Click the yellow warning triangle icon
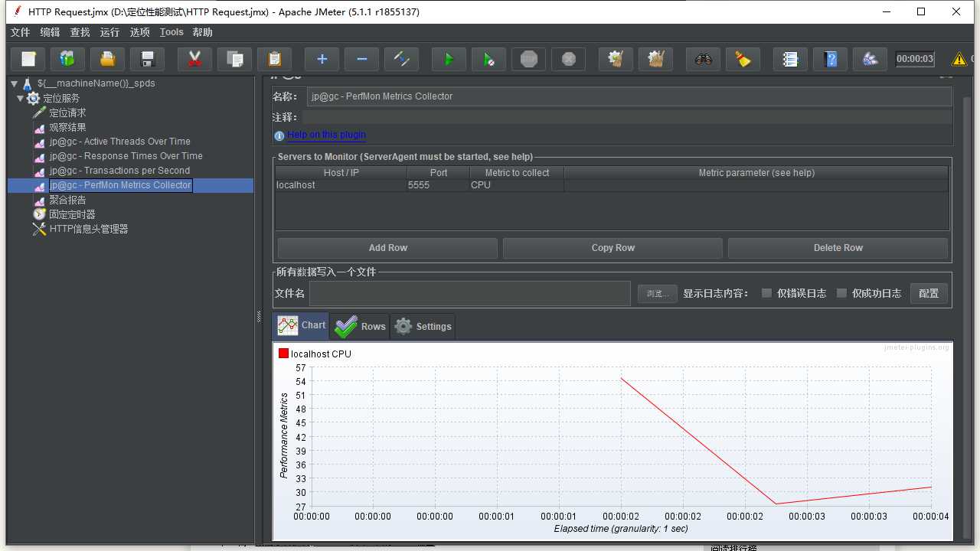980x551 pixels. 959,59
